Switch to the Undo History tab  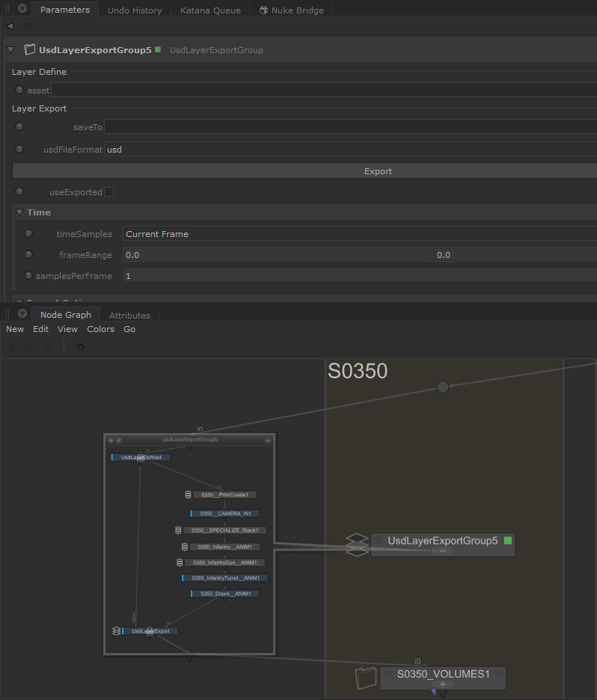[x=135, y=10]
